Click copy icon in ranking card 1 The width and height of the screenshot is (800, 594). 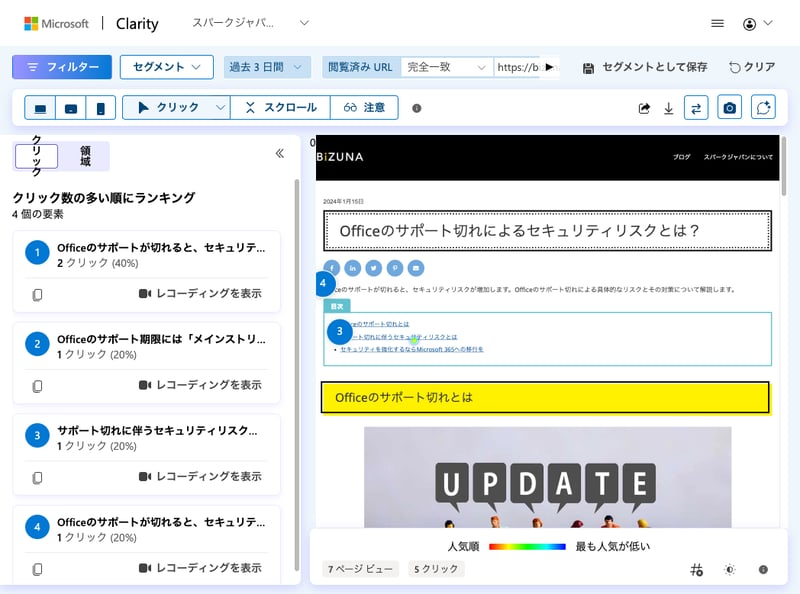tap(37, 294)
